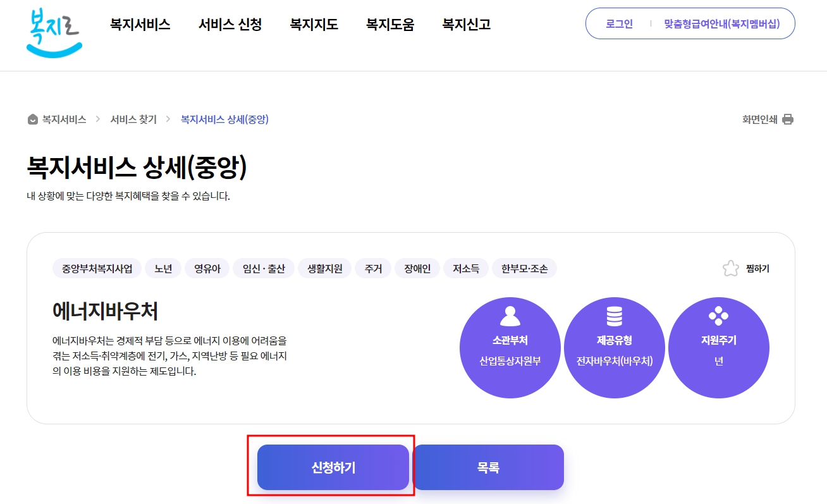827x504 pixels.
Task: Click the 산업통상자원부 text
Action: [x=510, y=361]
